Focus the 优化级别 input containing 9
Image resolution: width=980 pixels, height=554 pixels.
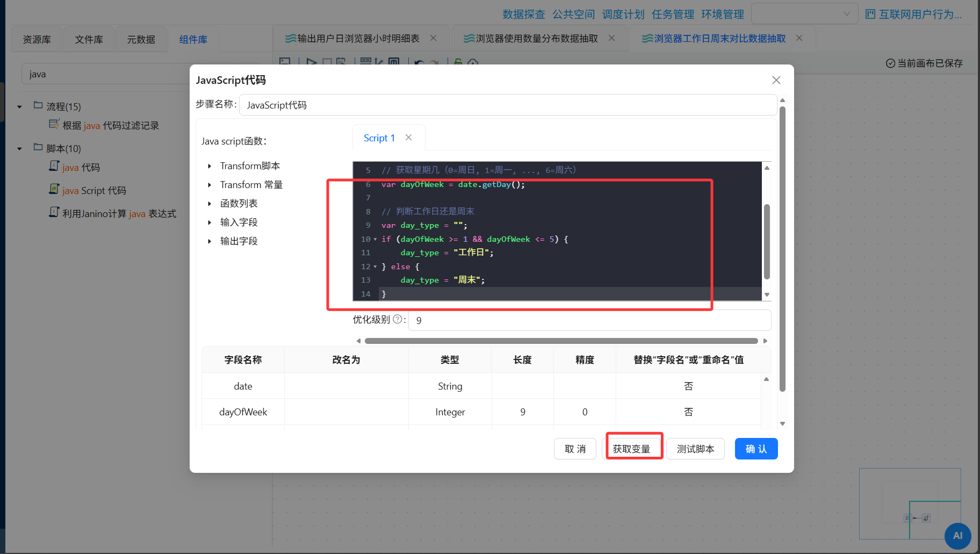click(x=589, y=320)
